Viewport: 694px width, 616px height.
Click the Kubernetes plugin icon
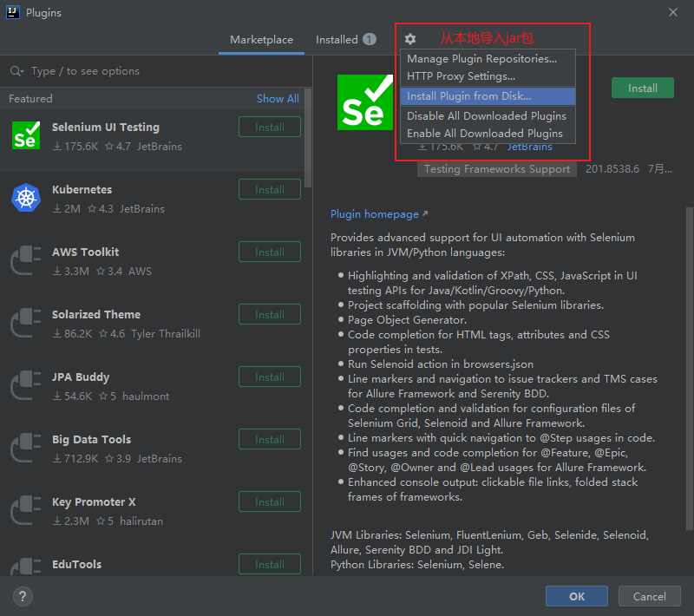[x=26, y=198]
